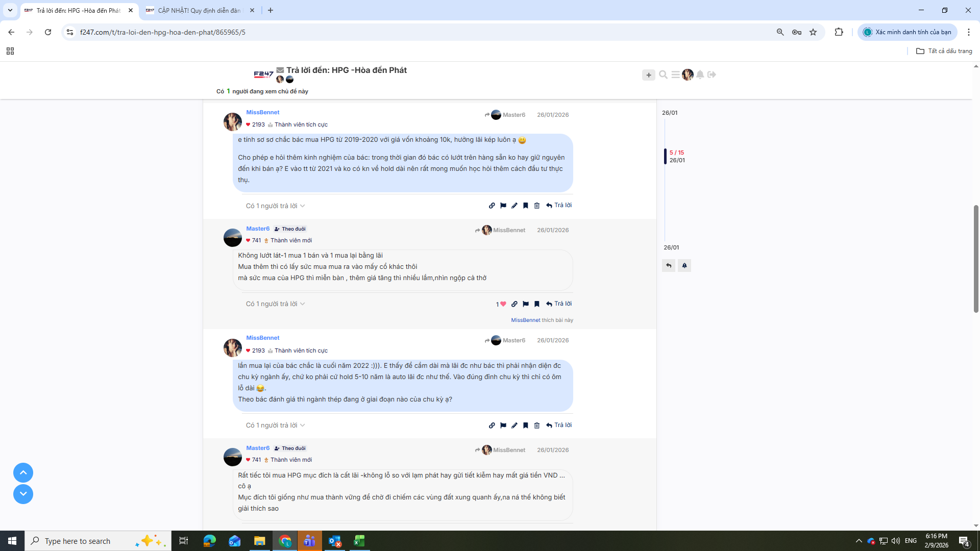
Task: Expand 'Có 1 người trả lời' under first post
Action: tap(275, 206)
